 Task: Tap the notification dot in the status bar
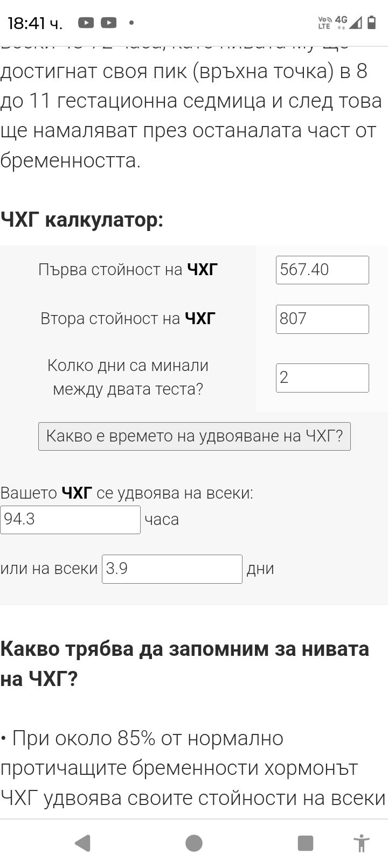pos(131,23)
